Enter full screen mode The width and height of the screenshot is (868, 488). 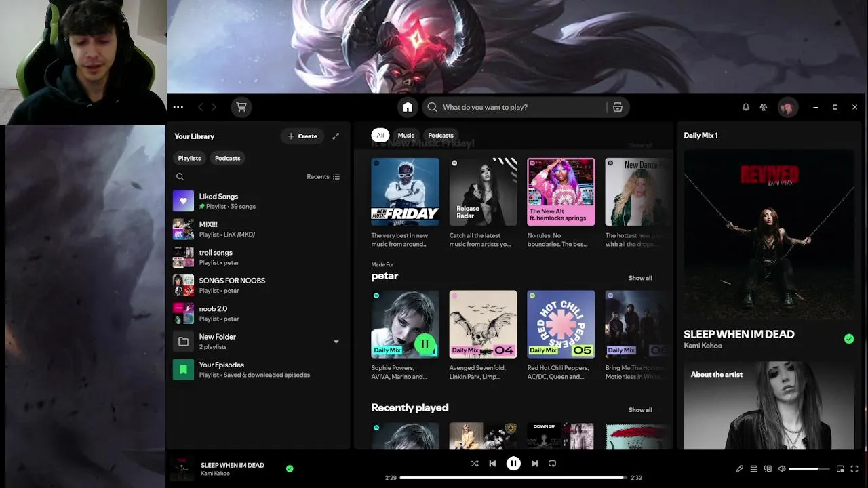[x=854, y=468]
